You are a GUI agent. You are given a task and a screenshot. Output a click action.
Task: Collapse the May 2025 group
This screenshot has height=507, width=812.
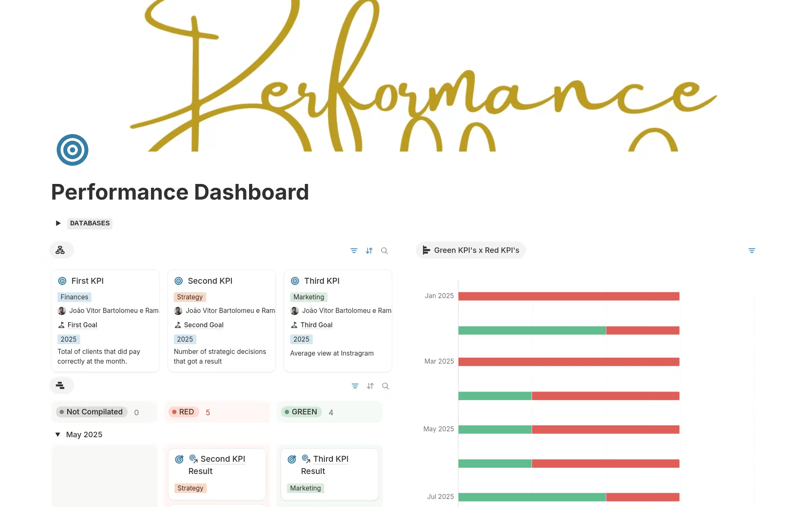[x=58, y=434]
